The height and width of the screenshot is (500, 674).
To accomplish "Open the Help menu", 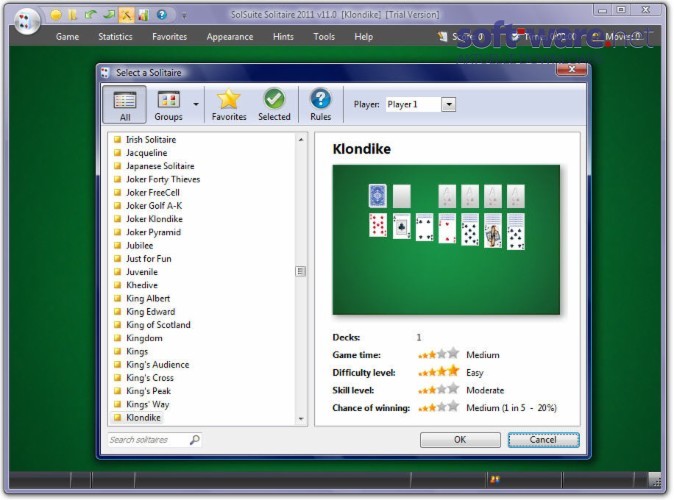I will tap(363, 37).
